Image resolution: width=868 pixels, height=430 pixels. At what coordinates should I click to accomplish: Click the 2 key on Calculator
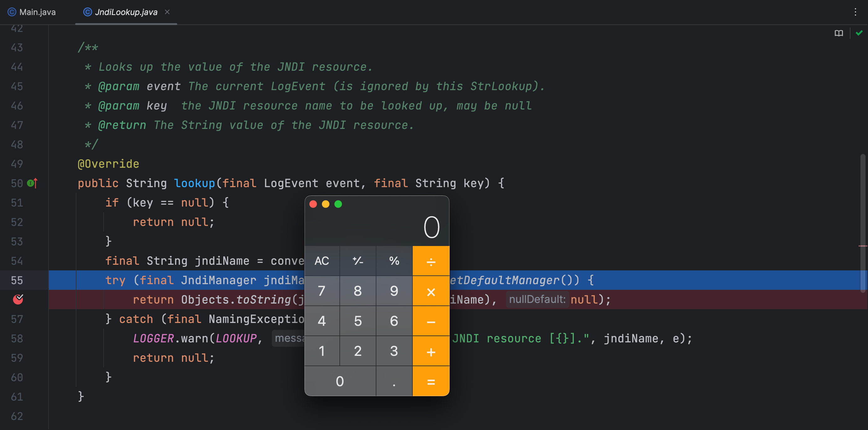[358, 351]
